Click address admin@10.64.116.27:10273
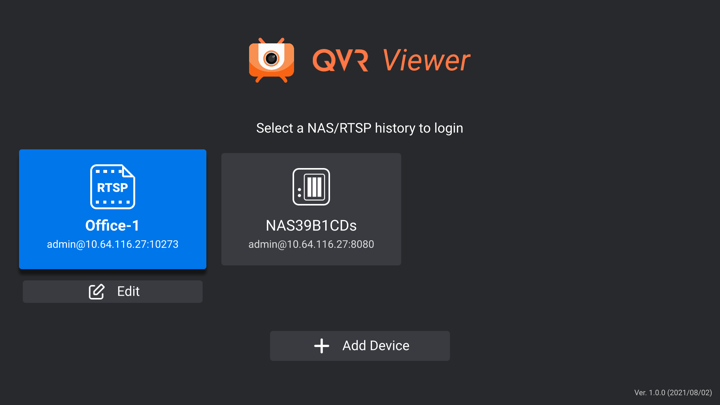The height and width of the screenshot is (405, 720). coord(112,244)
